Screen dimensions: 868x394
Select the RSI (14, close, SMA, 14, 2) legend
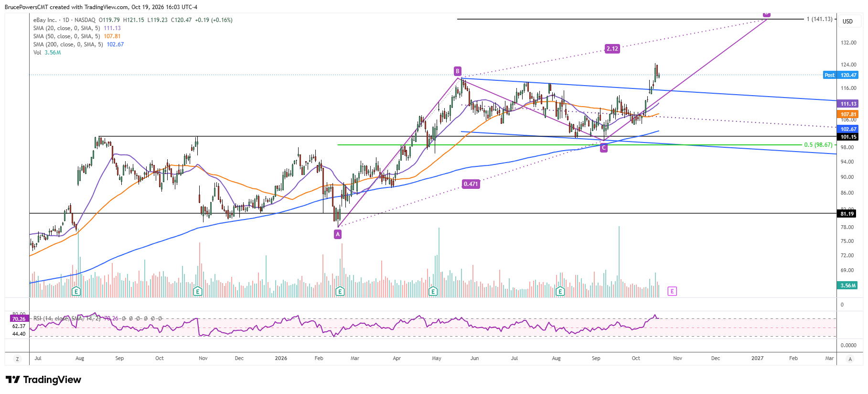(67, 318)
